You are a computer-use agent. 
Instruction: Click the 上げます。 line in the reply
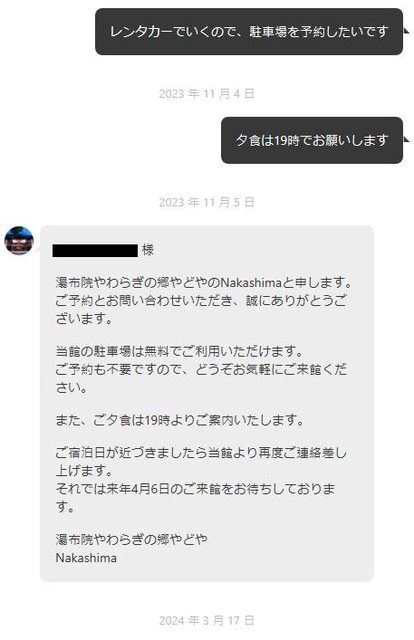[84, 471]
